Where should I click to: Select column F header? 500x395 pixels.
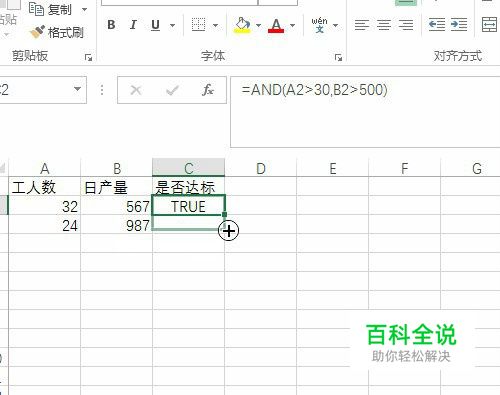(x=405, y=168)
